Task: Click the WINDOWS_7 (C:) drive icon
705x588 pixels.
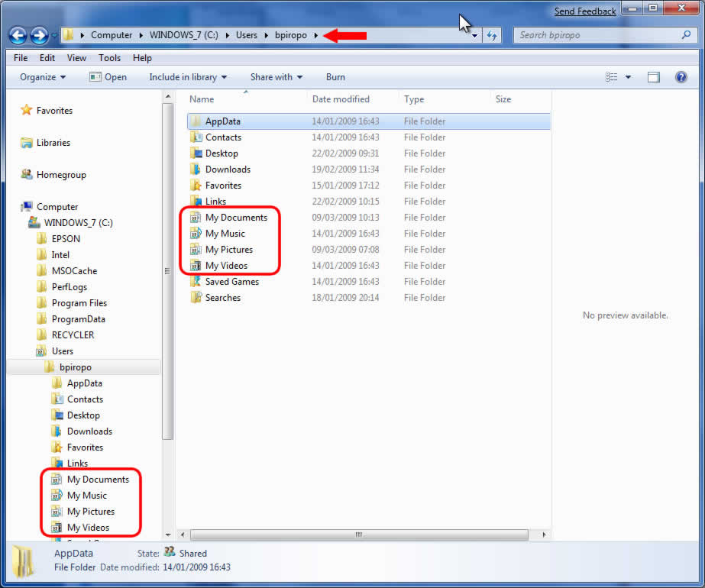Action: [x=34, y=222]
